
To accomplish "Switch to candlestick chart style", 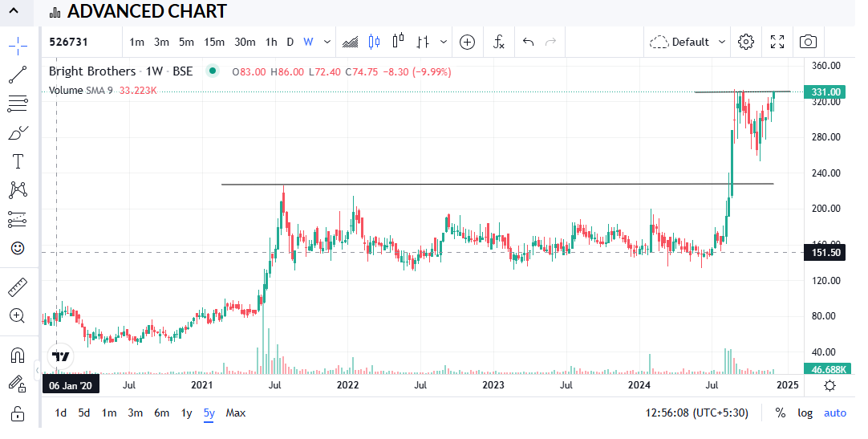I will click(374, 42).
